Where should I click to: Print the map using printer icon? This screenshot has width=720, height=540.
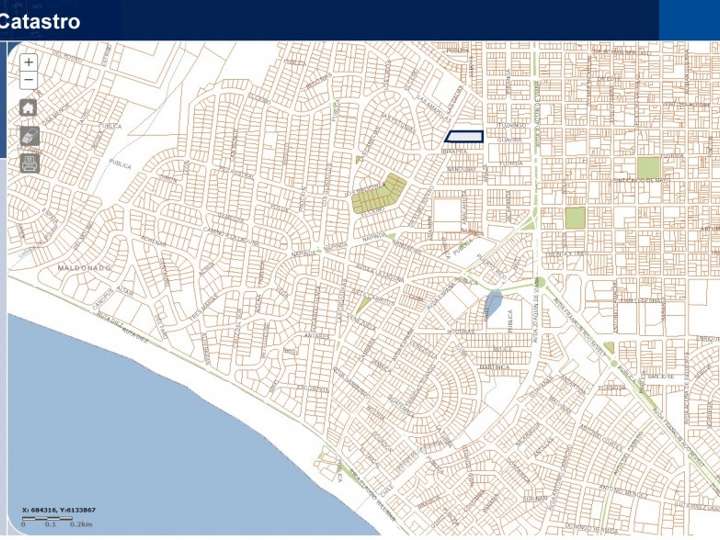point(29,163)
